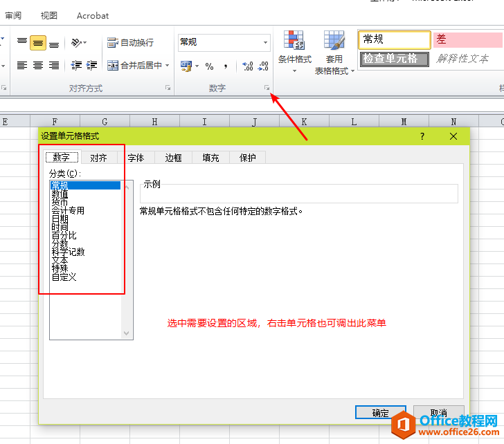The image size is (504, 444).
Task: Click the increase indent icon
Action: tap(91, 66)
